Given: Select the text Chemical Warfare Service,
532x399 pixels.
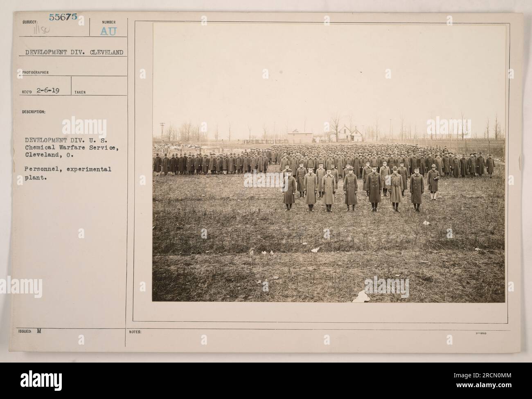Looking at the screenshot, I should coord(72,148).
